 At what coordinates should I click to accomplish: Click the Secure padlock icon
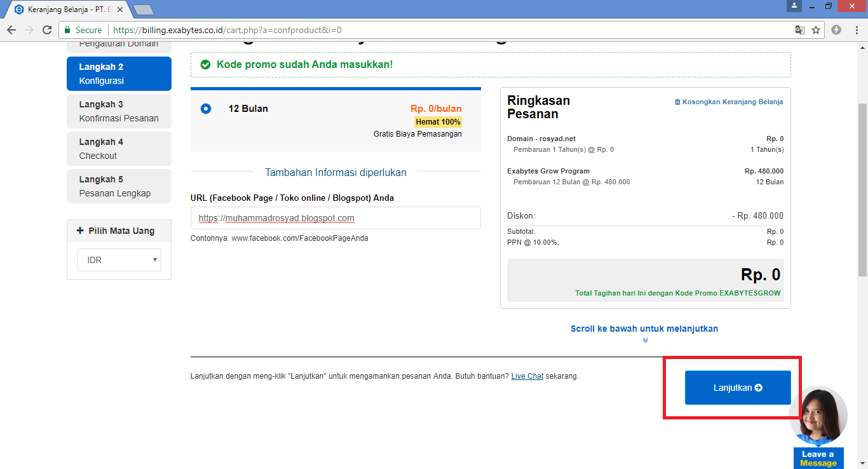click(68, 30)
